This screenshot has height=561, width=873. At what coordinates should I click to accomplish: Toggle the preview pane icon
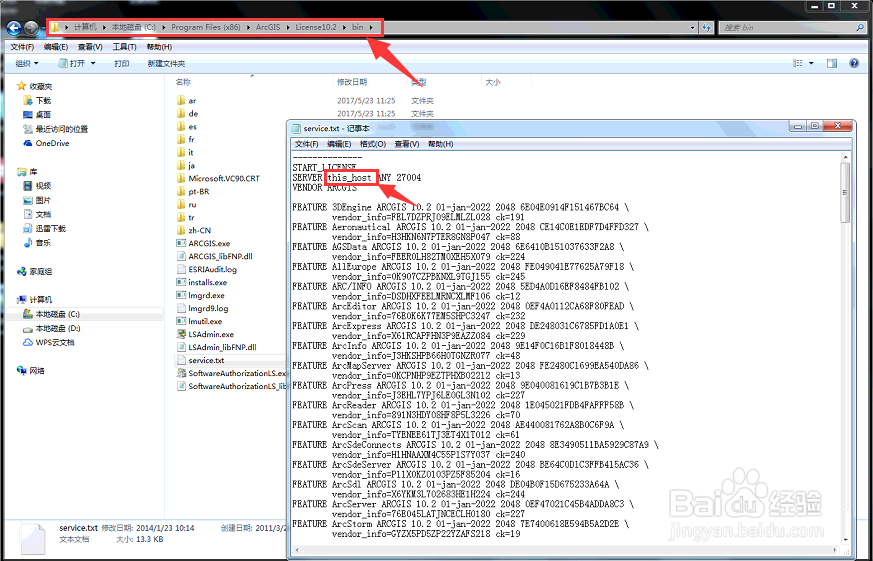(x=832, y=63)
